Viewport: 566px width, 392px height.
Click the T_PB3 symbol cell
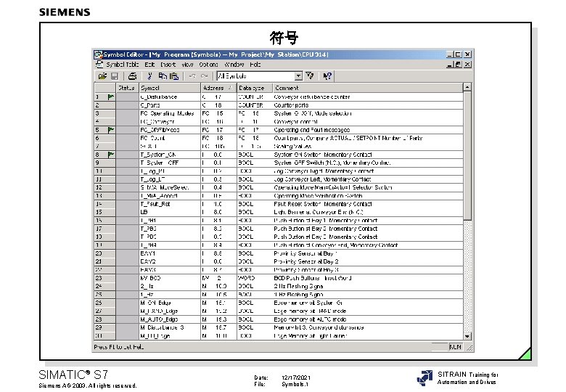(170, 237)
